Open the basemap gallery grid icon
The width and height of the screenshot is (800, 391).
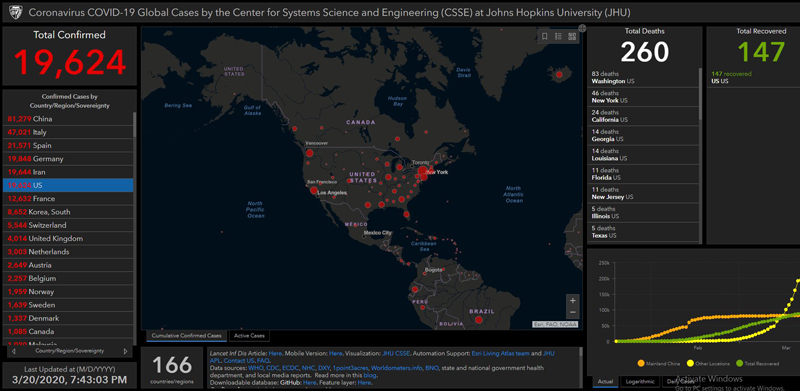coord(572,36)
